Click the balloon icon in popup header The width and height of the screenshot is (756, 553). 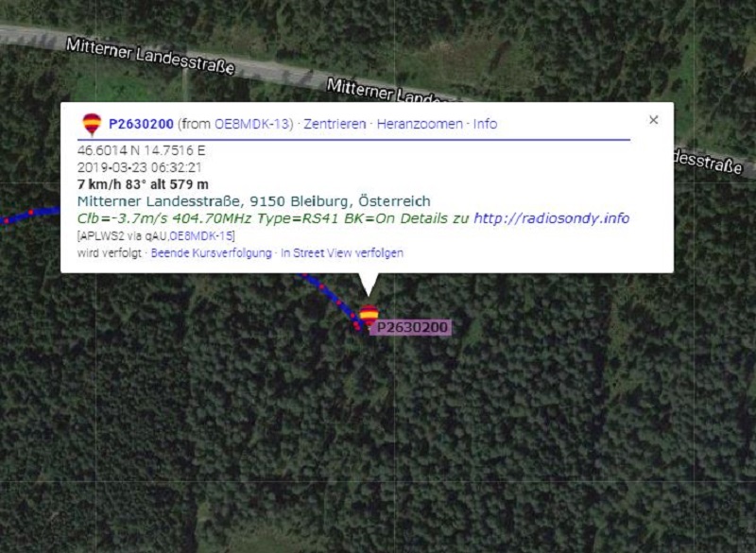(92, 124)
